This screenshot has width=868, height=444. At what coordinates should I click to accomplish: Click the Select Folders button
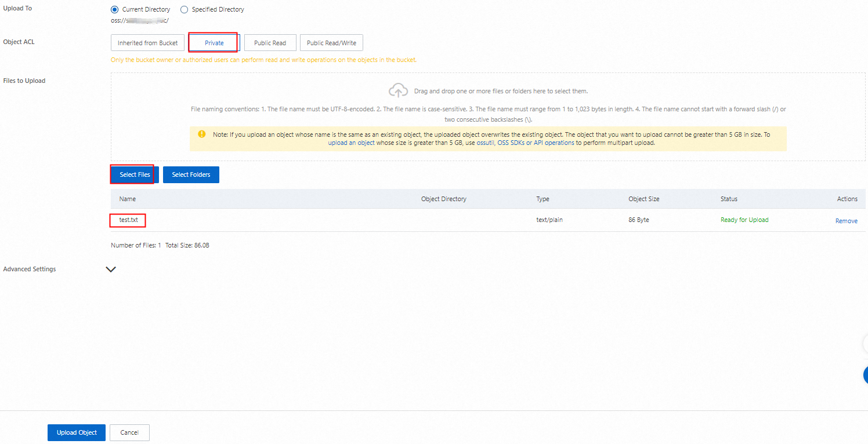click(191, 174)
